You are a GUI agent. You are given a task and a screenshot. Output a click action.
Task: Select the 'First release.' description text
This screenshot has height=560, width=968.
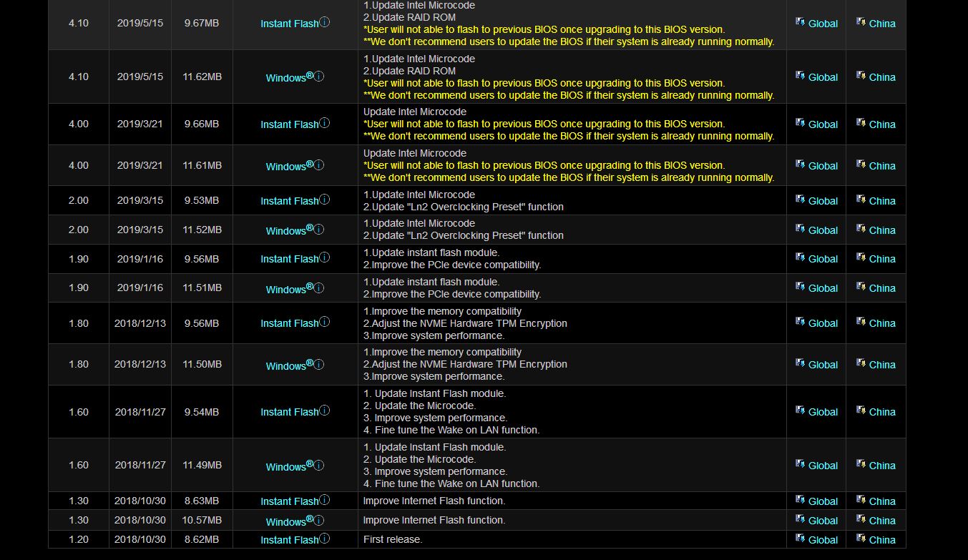click(393, 539)
